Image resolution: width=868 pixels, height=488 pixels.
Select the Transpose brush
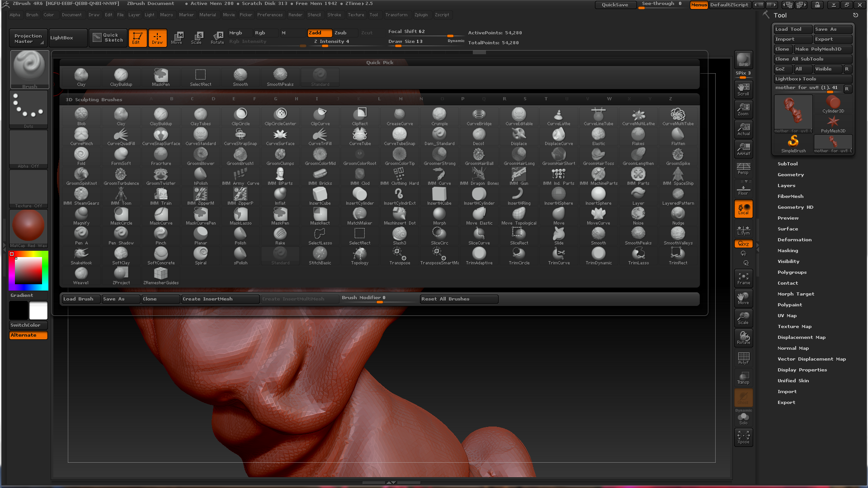(400, 256)
